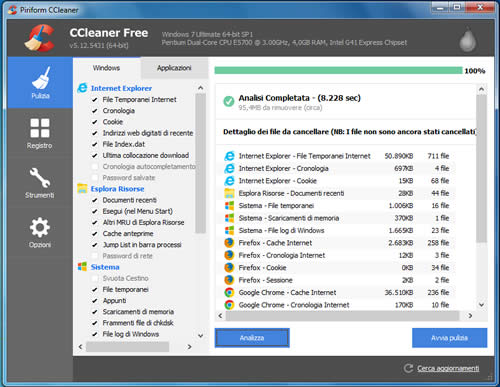Click the Sistema Windows flag icon
Viewport: 500px width, 387px height.
pos(82,267)
